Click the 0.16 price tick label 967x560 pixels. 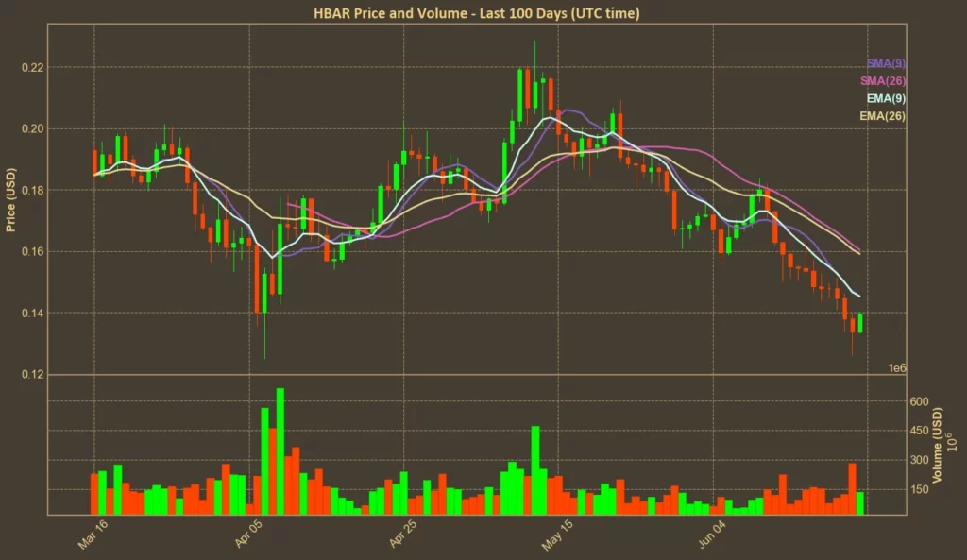coord(33,251)
